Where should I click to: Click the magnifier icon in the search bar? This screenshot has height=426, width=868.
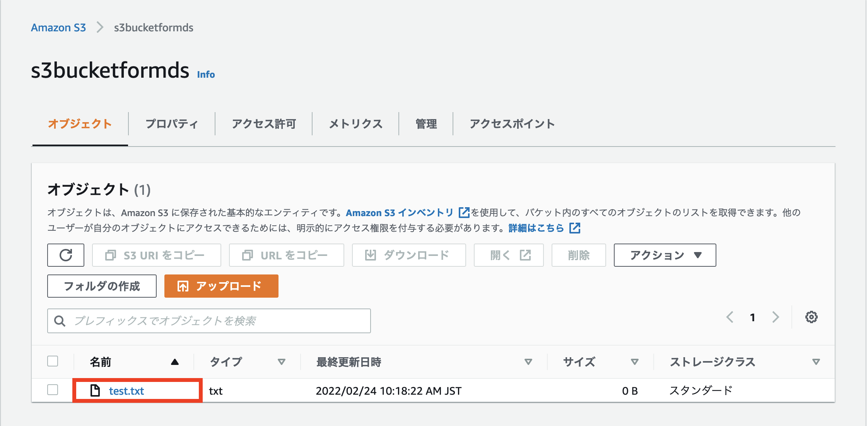60,320
